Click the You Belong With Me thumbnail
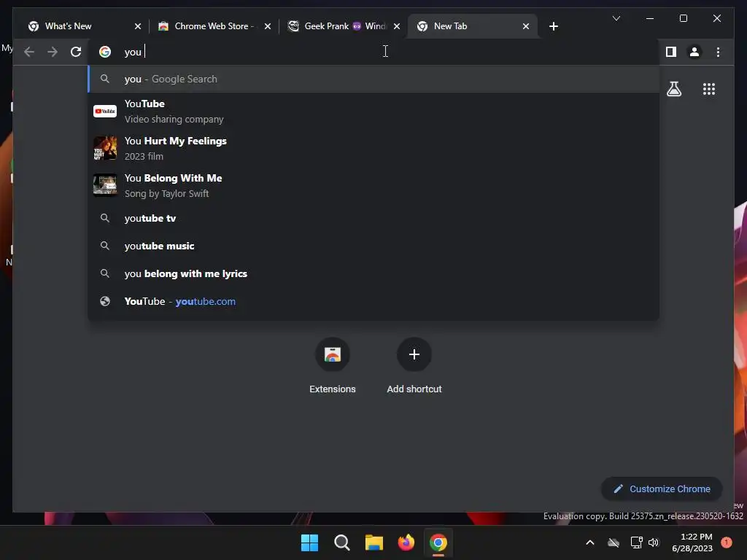The height and width of the screenshot is (560, 747). tap(105, 185)
